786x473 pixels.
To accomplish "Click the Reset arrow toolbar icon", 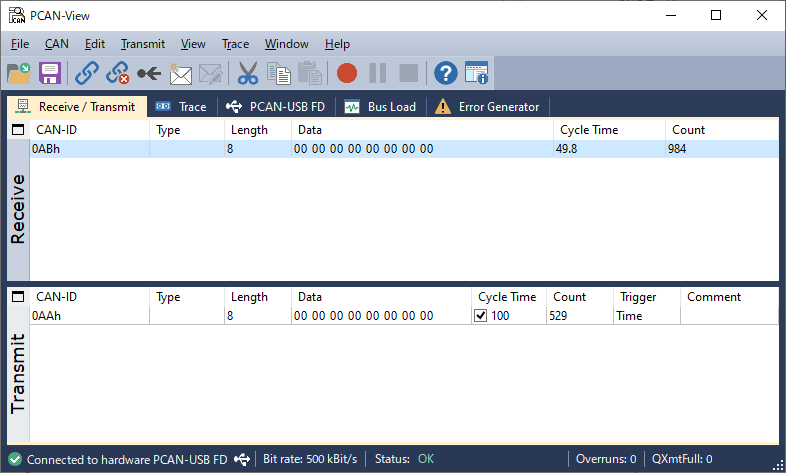I will click(149, 74).
